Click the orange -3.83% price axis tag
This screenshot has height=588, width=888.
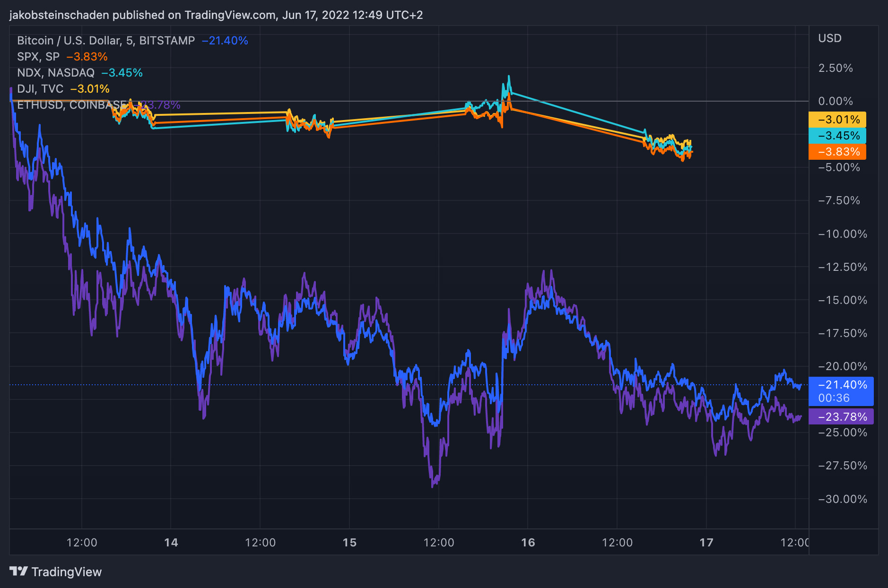pos(837,152)
